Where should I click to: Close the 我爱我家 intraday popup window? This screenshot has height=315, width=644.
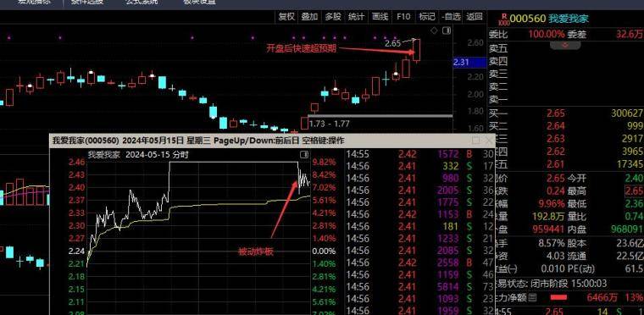click(489, 141)
